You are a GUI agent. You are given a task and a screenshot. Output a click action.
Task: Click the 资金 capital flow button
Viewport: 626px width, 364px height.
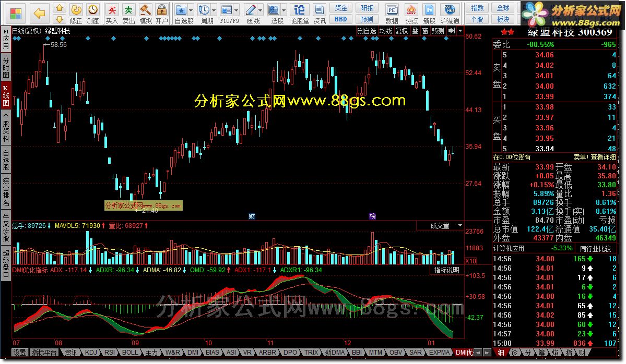pyautogui.click(x=341, y=8)
